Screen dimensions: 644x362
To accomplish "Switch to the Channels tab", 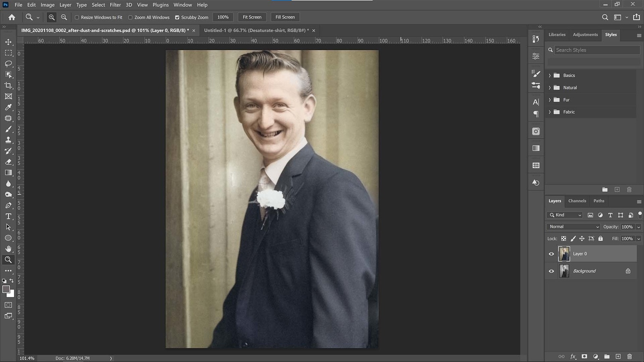I will point(577,201).
